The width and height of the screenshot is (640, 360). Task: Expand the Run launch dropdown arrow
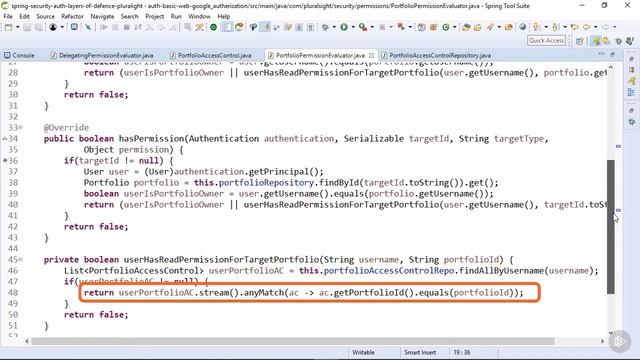(x=353, y=27)
